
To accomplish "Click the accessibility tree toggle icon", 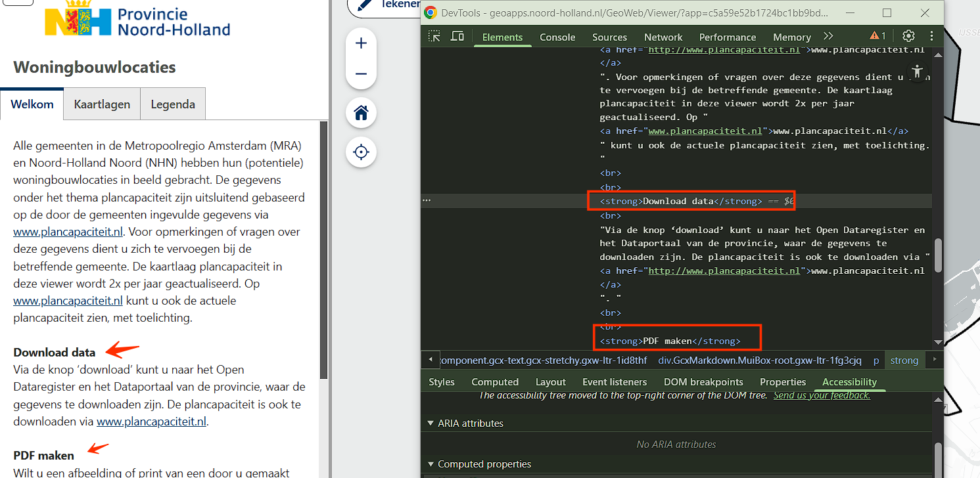I will click(918, 71).
